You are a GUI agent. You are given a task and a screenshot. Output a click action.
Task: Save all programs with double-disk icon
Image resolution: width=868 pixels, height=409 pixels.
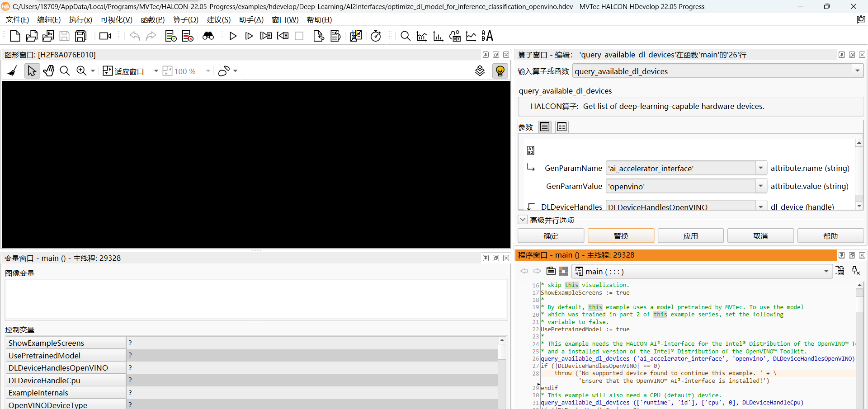81,36
